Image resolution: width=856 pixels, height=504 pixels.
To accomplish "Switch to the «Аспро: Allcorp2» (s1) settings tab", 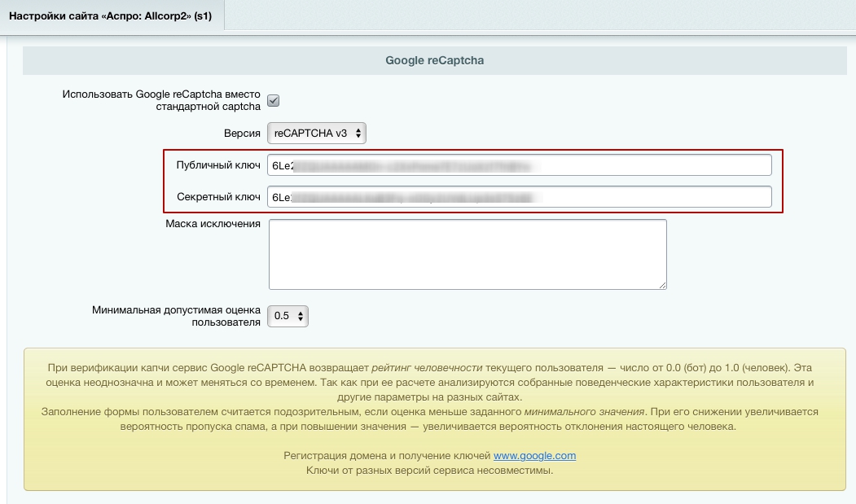I will (110, 15).
